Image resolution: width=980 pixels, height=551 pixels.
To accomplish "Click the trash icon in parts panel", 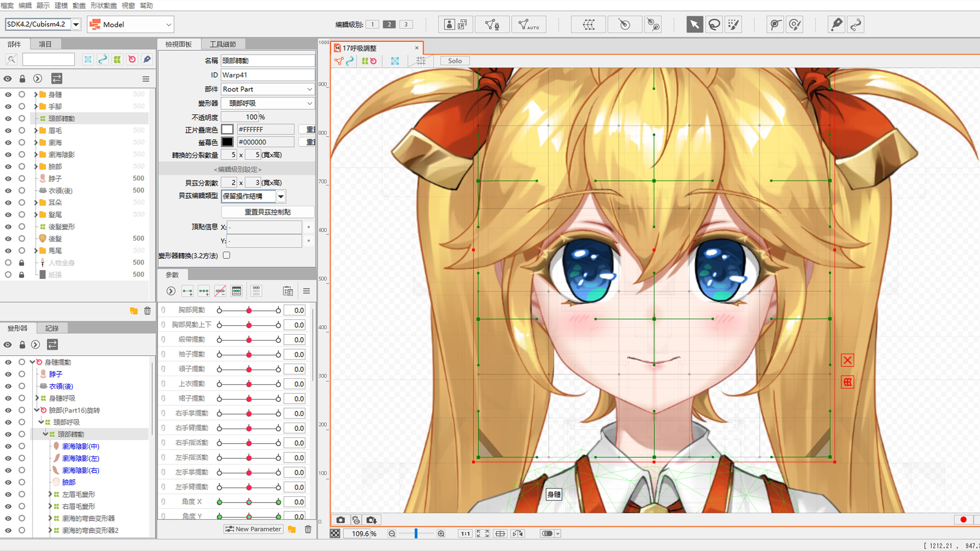I will (x=147, y=311).
